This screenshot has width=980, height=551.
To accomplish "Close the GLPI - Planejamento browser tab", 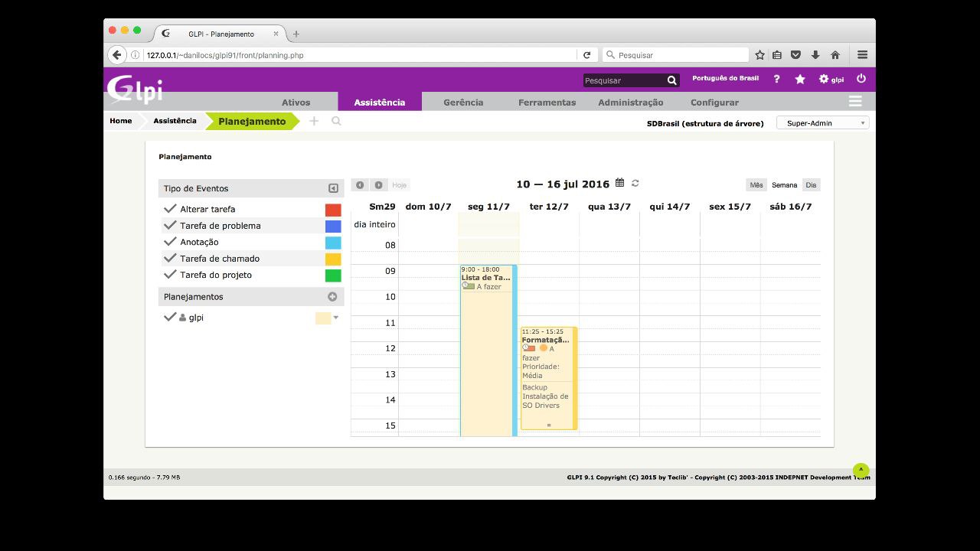I will [x=276, y=34].
